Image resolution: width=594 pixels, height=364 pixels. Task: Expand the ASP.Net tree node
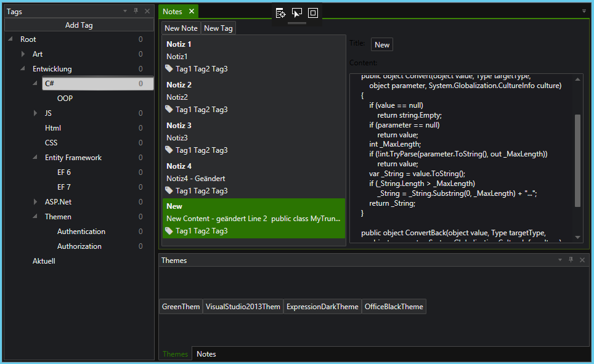(x=35, y=202)
